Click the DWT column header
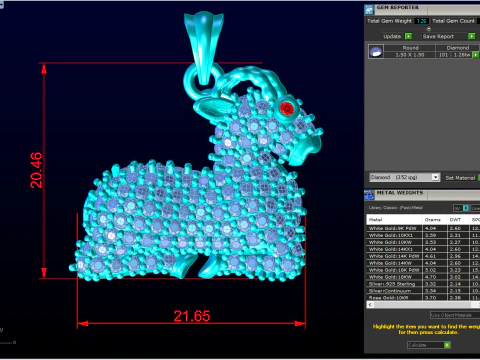 [458, 220]
